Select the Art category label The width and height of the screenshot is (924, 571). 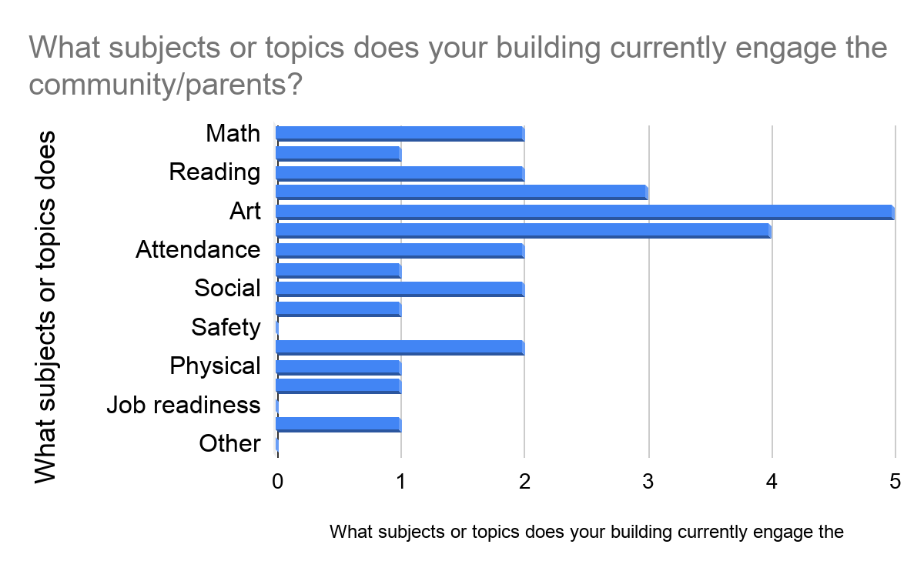[246, 211]
